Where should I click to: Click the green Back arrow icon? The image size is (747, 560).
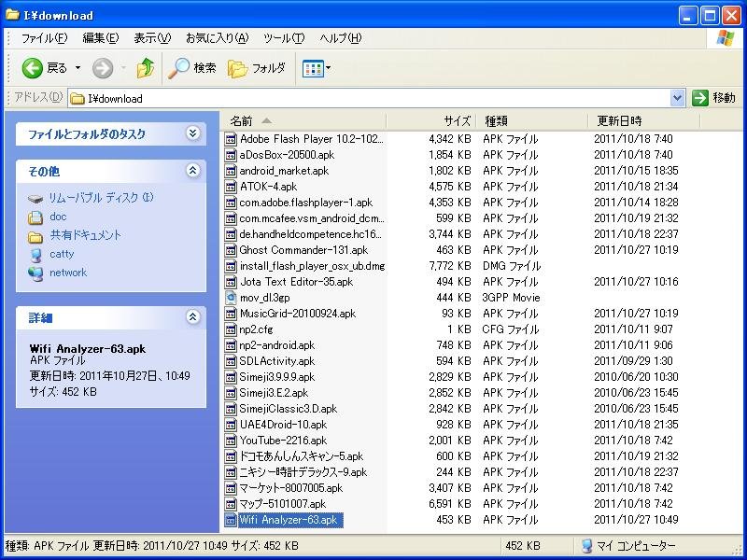pos(33,68)
